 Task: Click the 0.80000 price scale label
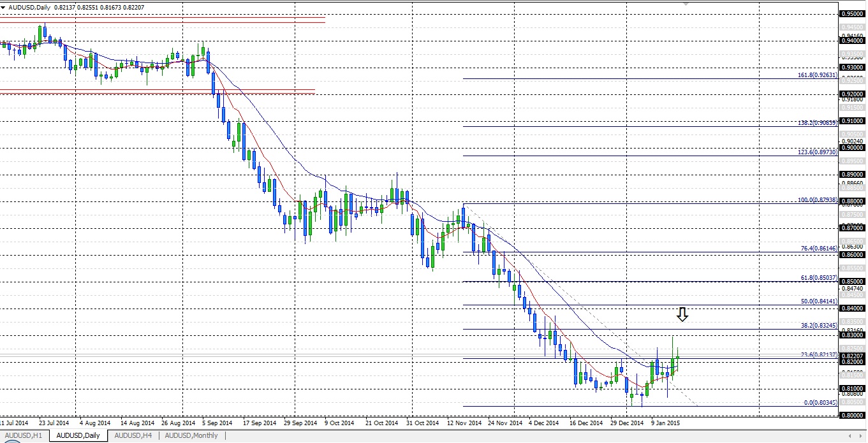click(x=853, y=415)
